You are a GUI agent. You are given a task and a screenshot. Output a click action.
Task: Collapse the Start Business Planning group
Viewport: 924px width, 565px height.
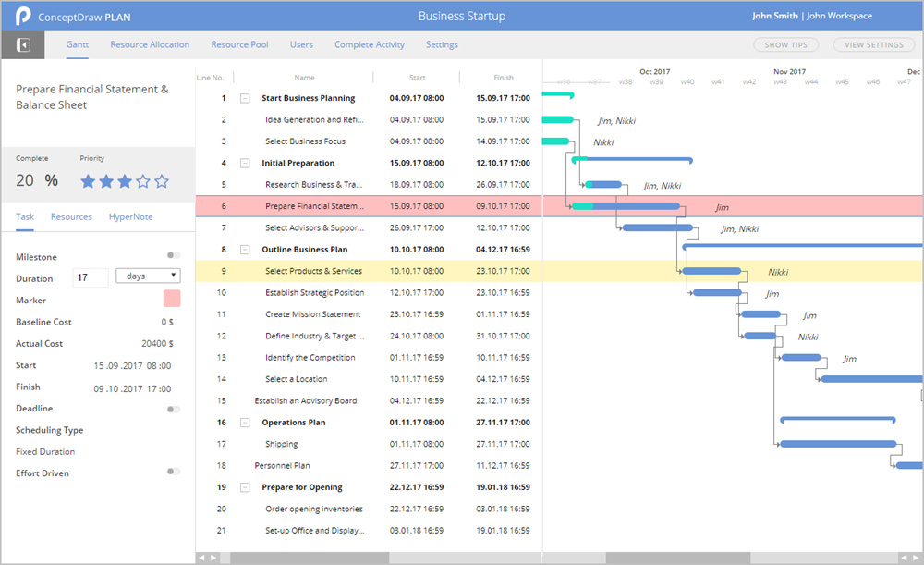click(245, 98)
